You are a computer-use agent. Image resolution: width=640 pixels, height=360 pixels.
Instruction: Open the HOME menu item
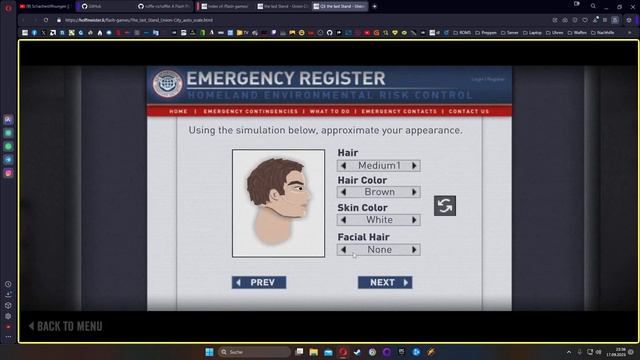(178, 111)
